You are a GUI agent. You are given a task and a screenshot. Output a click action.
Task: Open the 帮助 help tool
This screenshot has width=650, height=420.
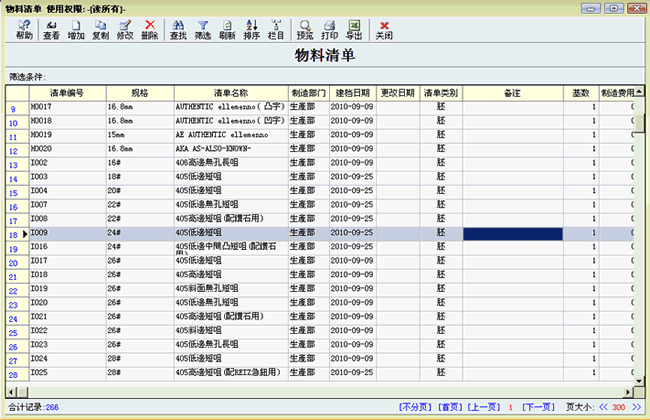(x=24, y=30)
